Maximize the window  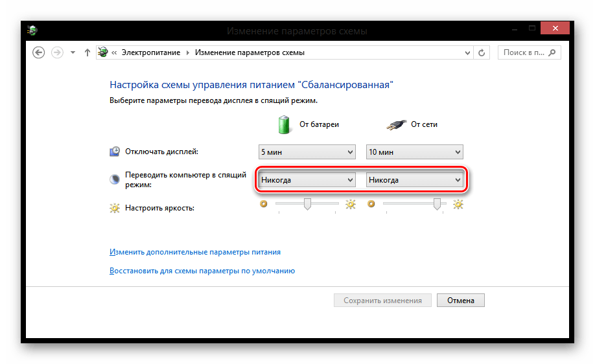[x=532, y=28]
